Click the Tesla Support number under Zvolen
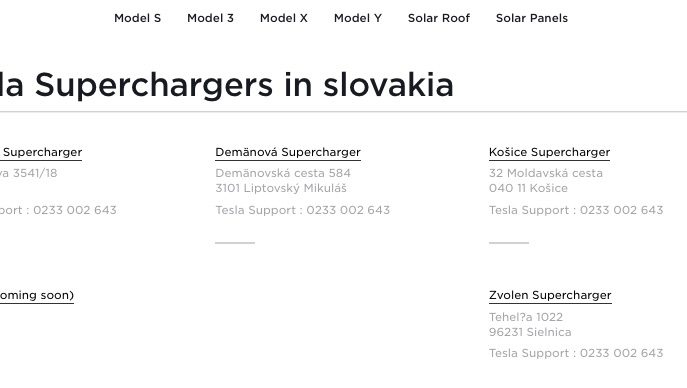The width and height of the screenshot is (687, 388). pyautogui.click(x=622, y=353)
